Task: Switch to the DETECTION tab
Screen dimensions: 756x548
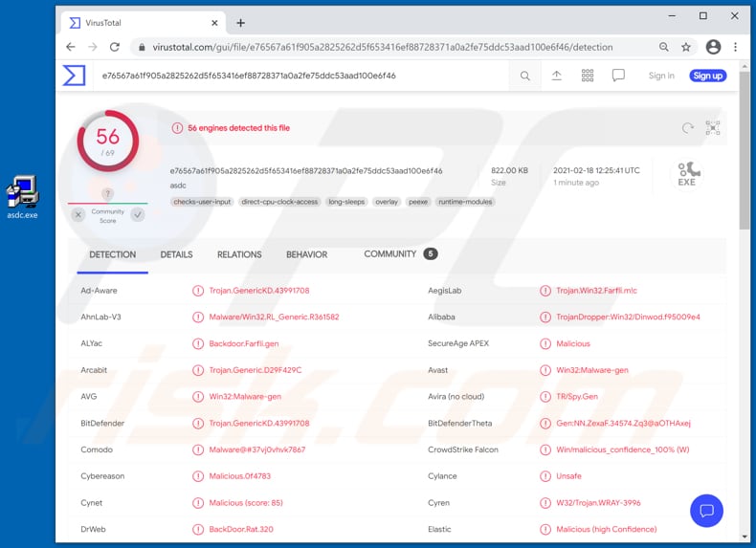Action: coord(112,254)
